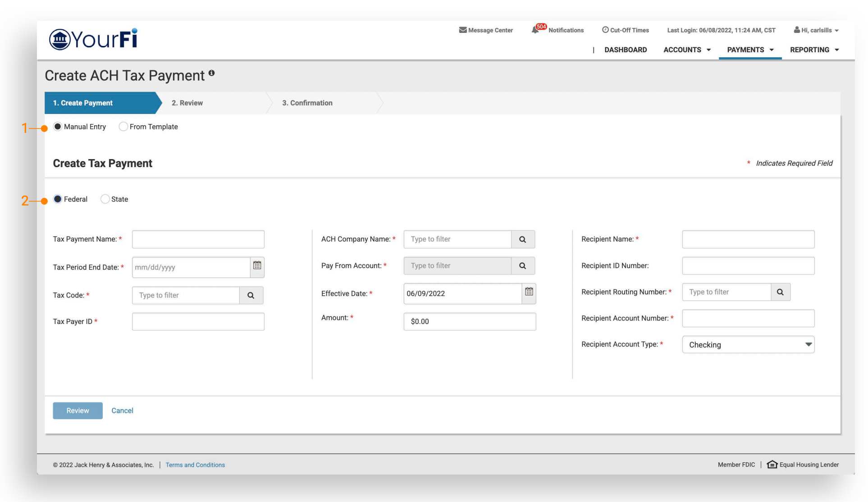Click the Tax Payment Name field
The height and width of the screenshot is (502, 868).
click(x=198, y=240)
